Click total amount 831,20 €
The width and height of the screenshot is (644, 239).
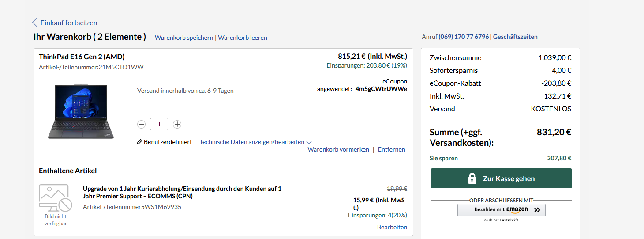click(x=554, y=132)
